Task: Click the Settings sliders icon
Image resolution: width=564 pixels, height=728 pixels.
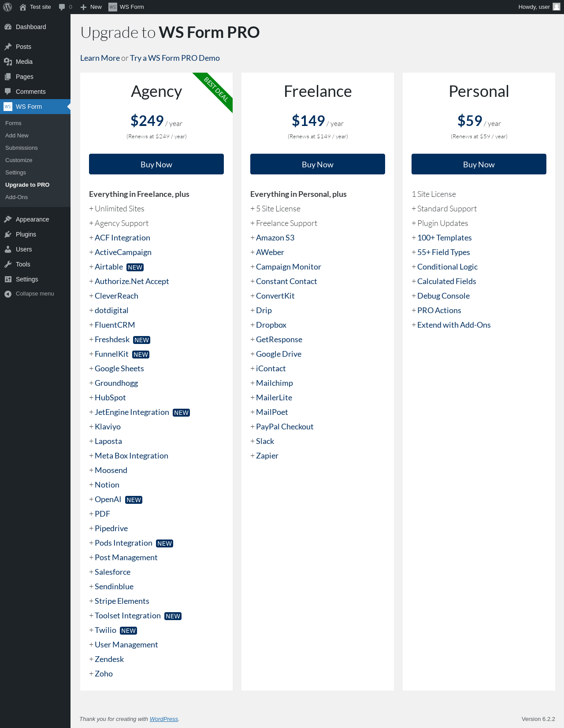Action: (8, 279)
